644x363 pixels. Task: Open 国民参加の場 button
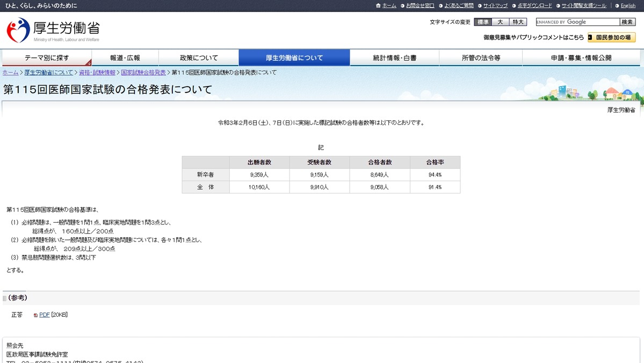[612, 38]
